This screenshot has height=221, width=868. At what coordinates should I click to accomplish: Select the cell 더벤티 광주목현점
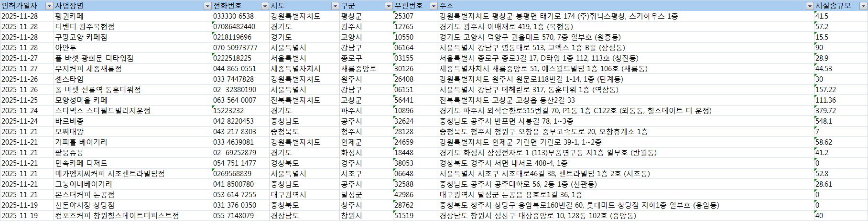(132, 27)
